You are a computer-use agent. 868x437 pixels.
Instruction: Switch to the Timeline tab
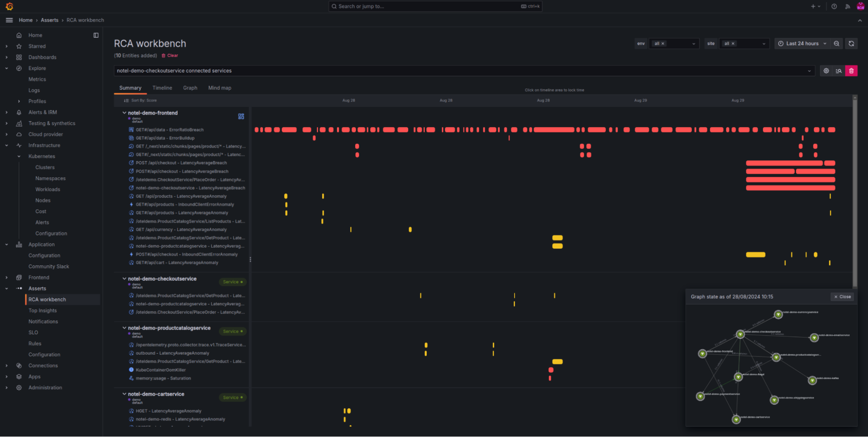coord(162,88)
